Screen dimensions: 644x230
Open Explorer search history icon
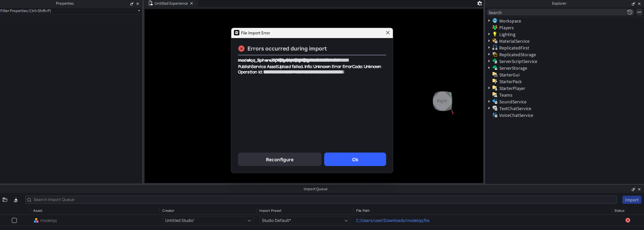pos(630,12)
